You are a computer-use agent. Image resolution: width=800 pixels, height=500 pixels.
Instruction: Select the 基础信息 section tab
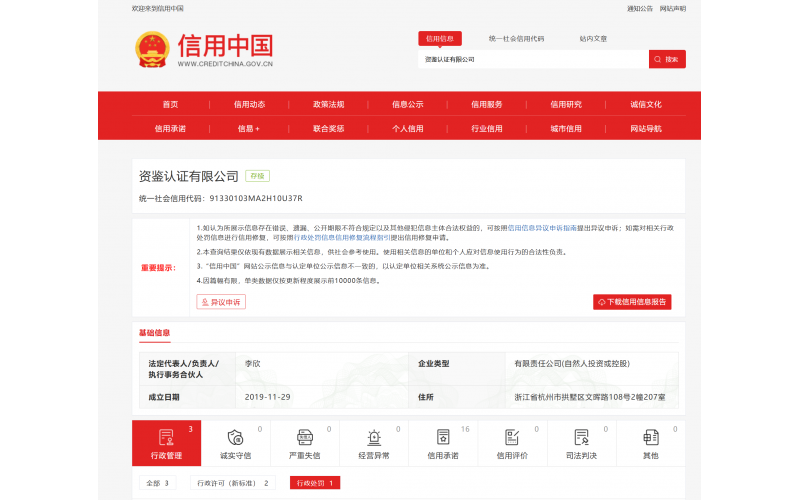point(155,333)
